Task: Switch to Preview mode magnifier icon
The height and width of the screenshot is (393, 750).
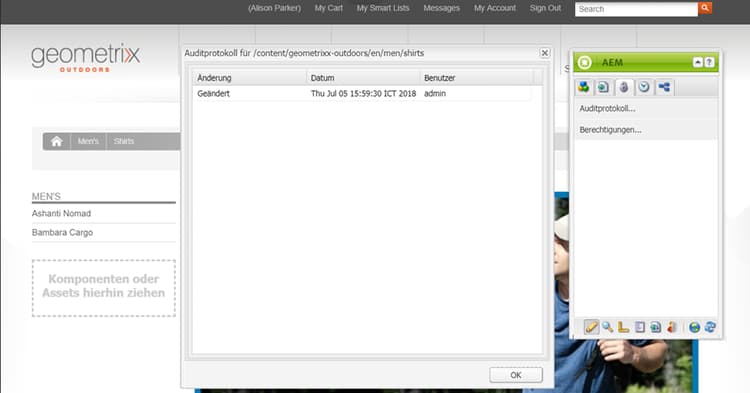Action: [x=607, y=327]
